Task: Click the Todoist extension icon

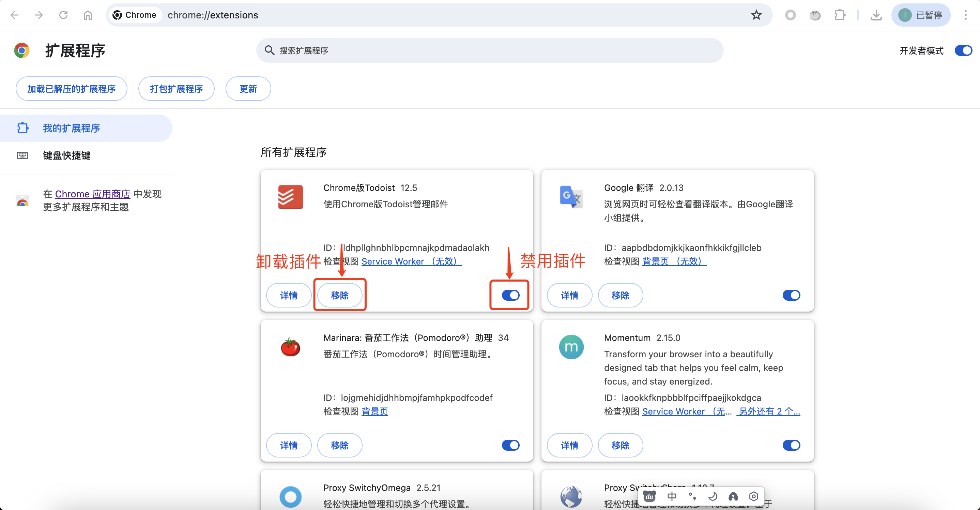Action: 290,197
